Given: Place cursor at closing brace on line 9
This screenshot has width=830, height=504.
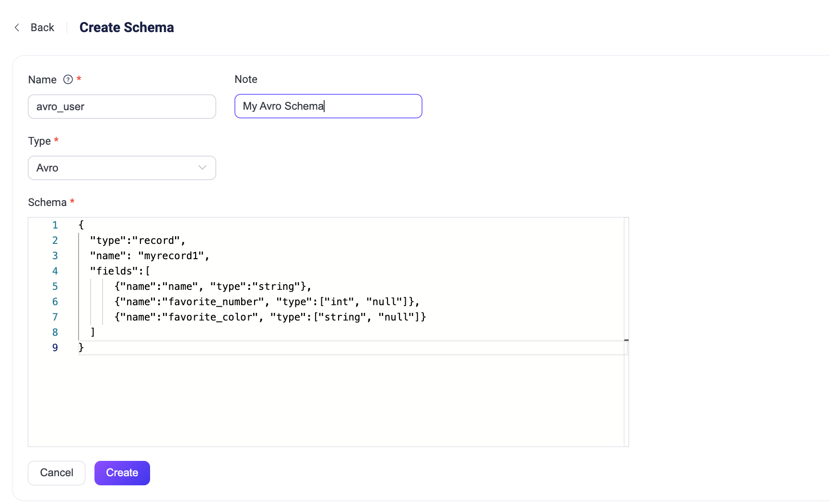Looking at the screenshot, I should pyautogui.click(x=81, y=348).
